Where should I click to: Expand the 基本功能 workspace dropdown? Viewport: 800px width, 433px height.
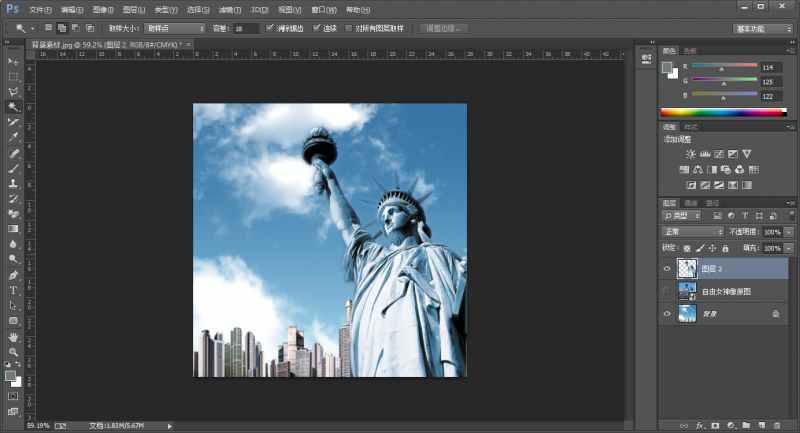pyautogui.click(x=762, y=28)
